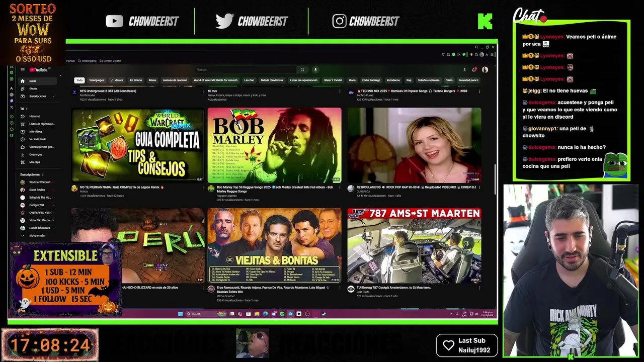Screen dimensions: 644x362
Task: Expand the Tú section chevron
Action: pos(27,109)
